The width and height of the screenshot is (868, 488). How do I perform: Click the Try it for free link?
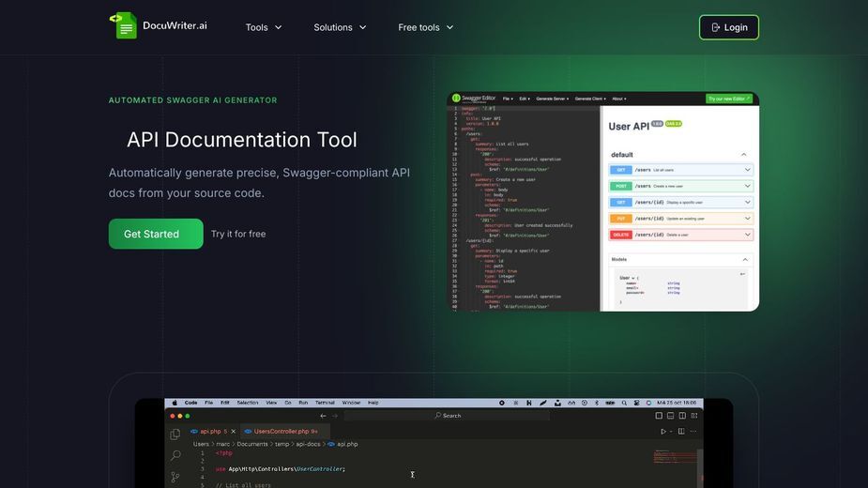coord(238,234)
